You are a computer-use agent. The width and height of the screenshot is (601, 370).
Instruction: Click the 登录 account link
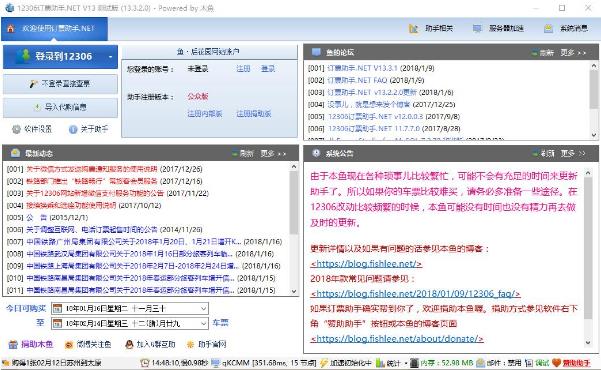tap(268, 69)
